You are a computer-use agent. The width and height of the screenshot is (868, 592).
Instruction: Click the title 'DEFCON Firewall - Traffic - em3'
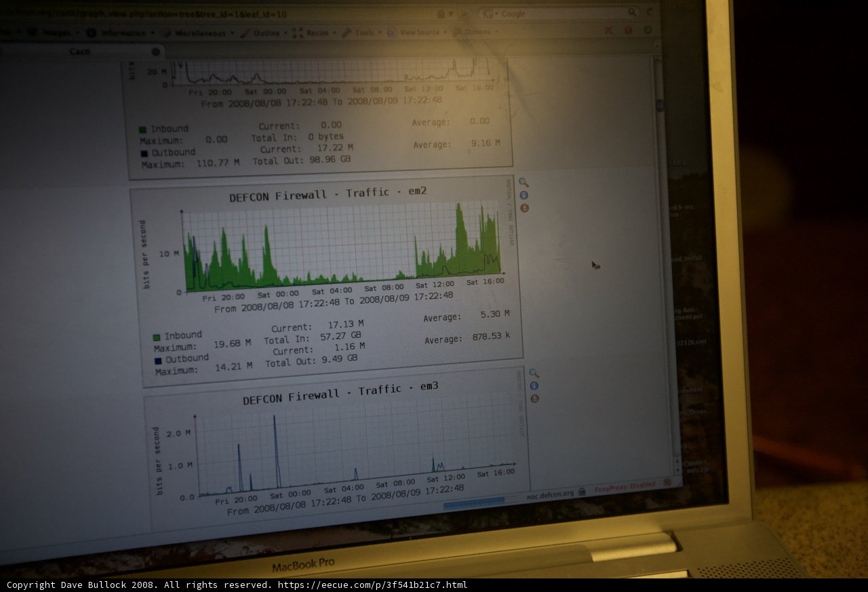(340, 393)
